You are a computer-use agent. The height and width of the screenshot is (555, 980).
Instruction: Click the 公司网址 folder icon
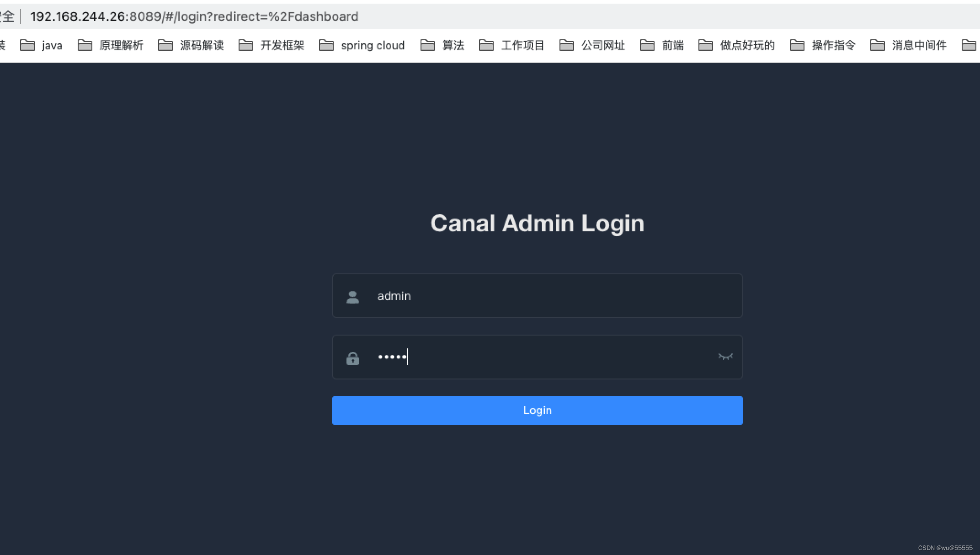[566, 45]
